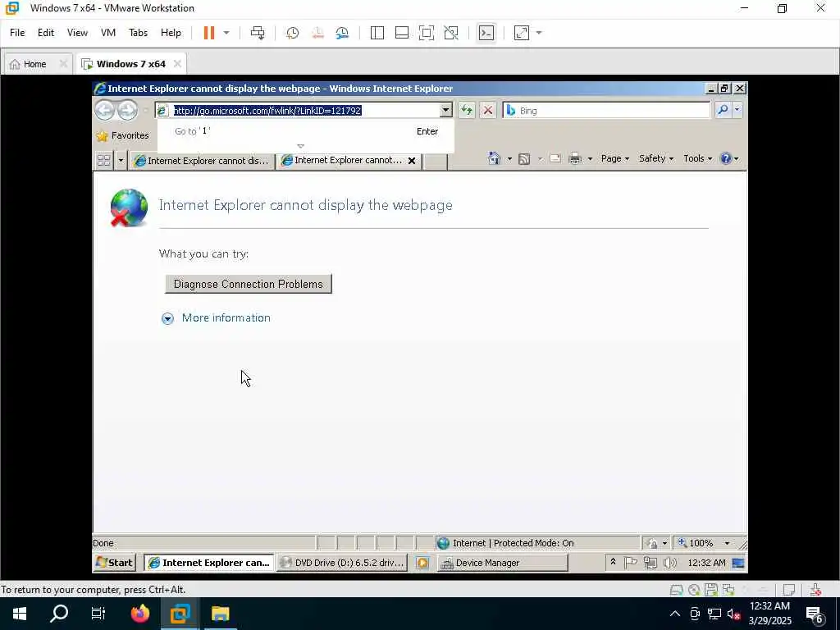Open IE Quick Tabs view
Viewport: 840px width, 630px height.
(104, 160)
